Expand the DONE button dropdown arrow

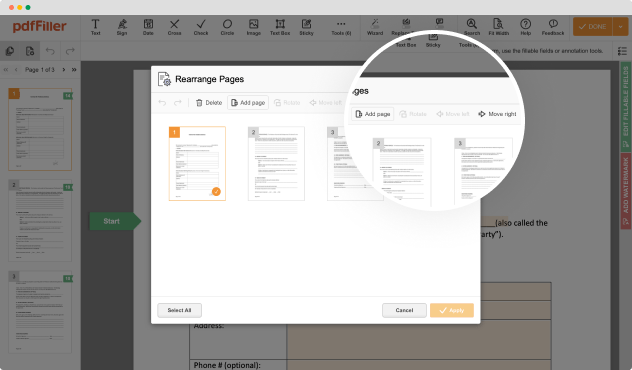(620, 27)
